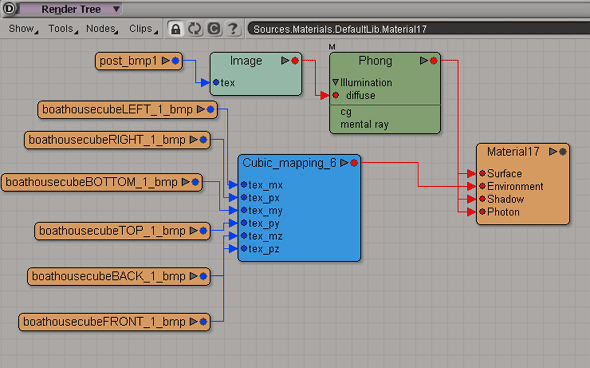This screenshot has height=368, width=590.
Task: Select the Image node title
Action: (x=246, y=61)
